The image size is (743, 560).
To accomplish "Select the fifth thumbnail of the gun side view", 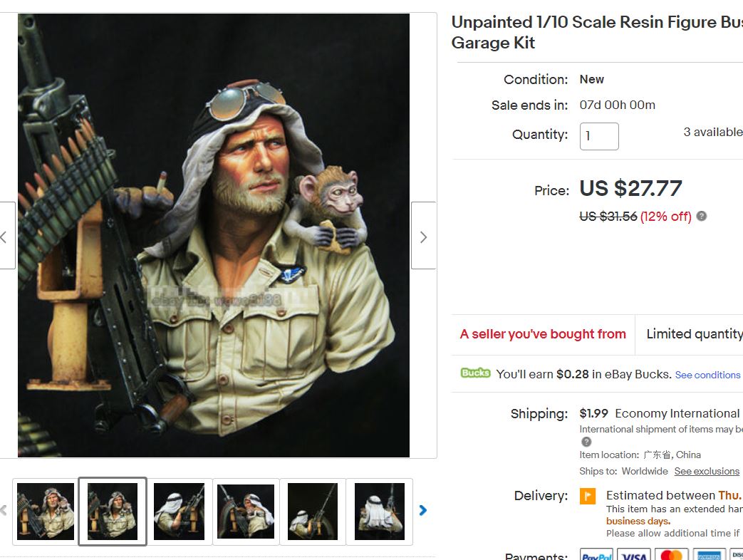I will point(313,511).
